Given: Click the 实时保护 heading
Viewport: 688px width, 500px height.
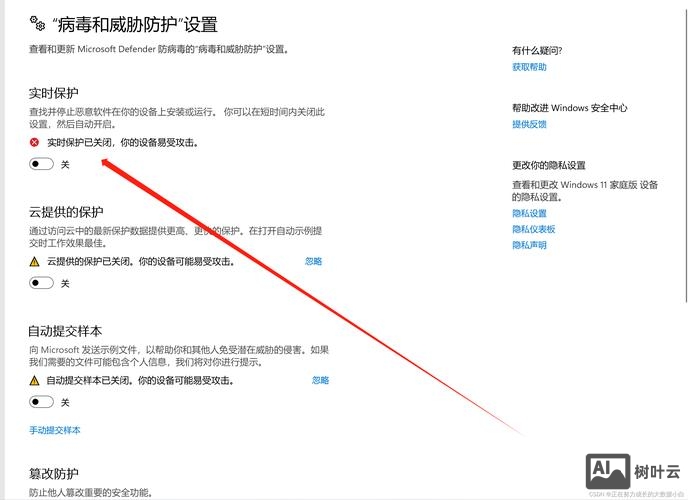Looking at the screenshot, I should (54, 93).
